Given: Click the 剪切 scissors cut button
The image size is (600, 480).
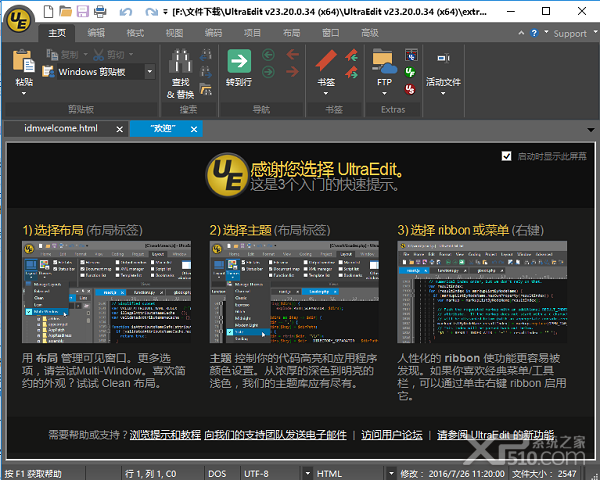Looking at the screenshot, I should (x=109, y=55).
